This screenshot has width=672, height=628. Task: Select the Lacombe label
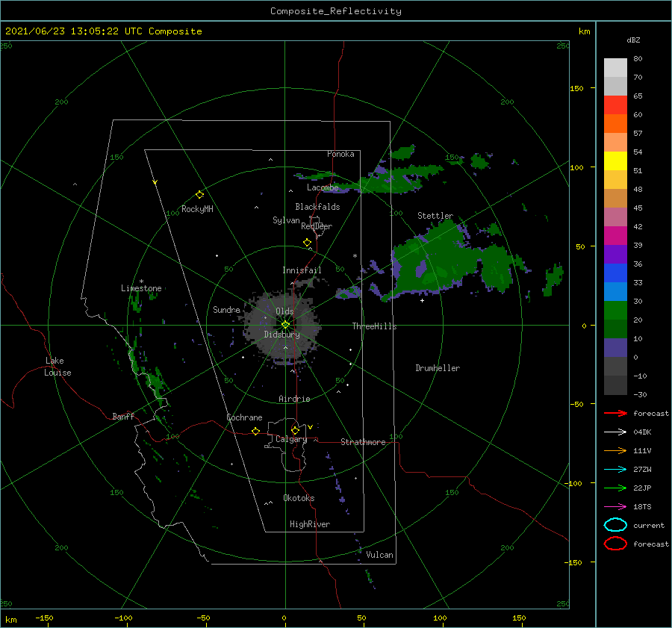click(323, 187)
